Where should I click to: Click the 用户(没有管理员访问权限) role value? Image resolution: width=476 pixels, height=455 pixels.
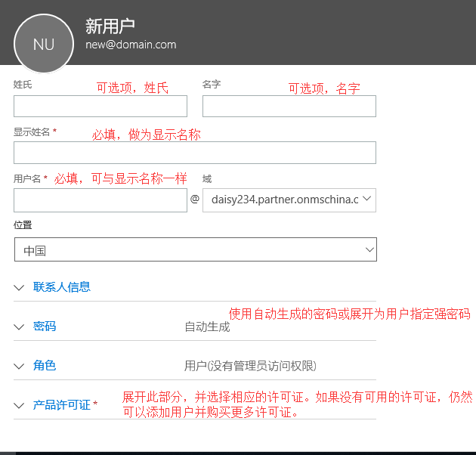point(250,366)
